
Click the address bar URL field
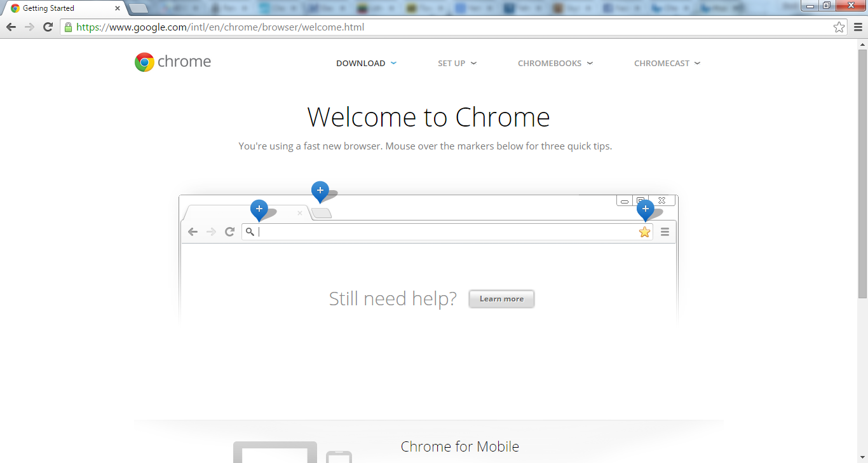(445, 27)
